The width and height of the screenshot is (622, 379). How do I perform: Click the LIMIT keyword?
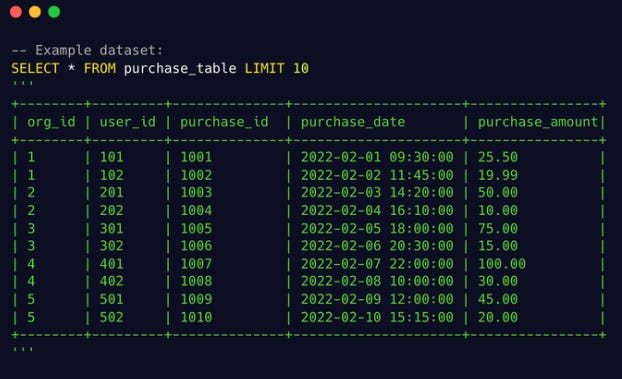[264, 68]
